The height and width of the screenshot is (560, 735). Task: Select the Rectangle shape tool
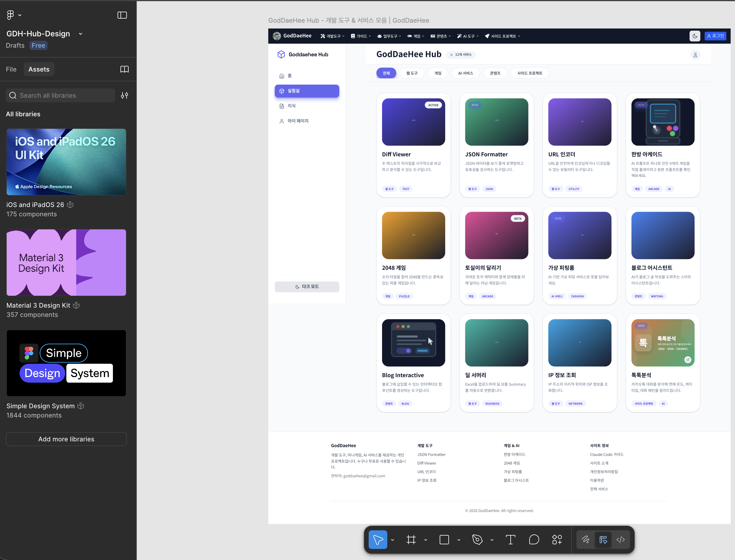(444, 540)
